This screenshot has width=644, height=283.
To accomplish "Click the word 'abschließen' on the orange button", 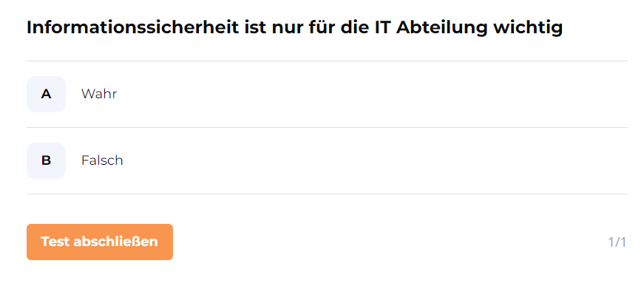I will (116, 242).
